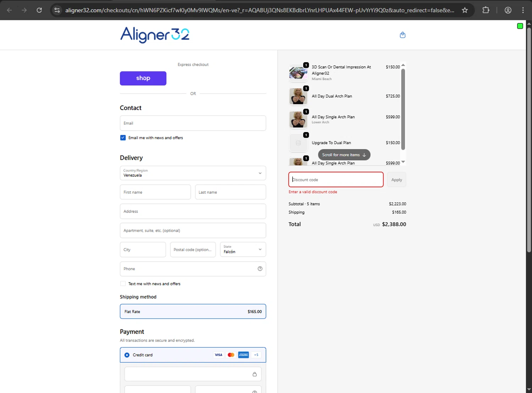Click the Apartment, suite optional field
This screenshot has height=393, width=532.
pos(193,230)
